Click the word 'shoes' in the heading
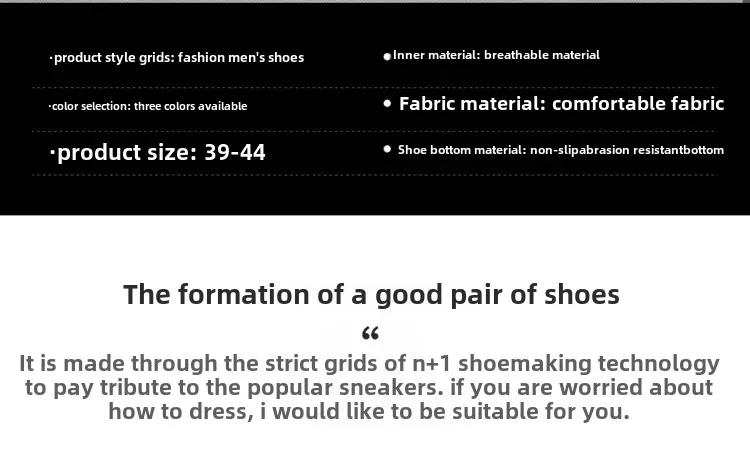This screenshot has width=750, height=451. [x=582, y=295]
